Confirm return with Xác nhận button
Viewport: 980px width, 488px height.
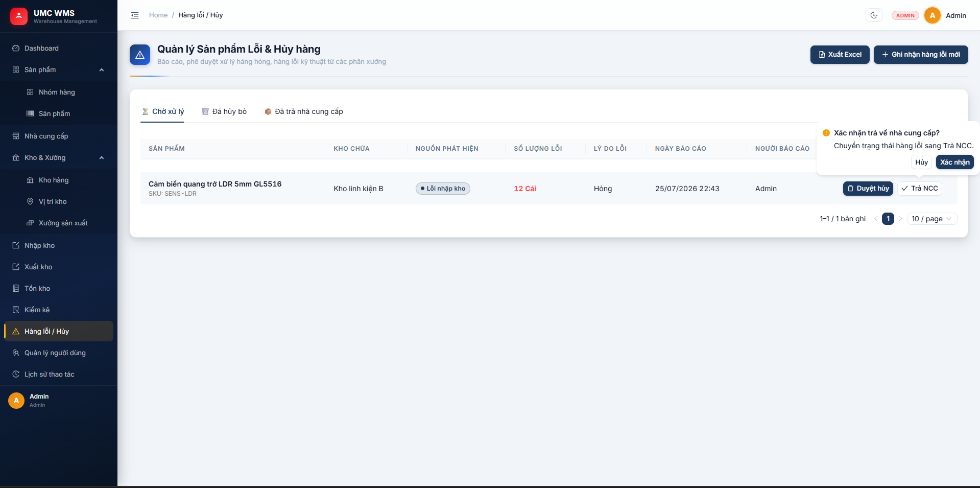click(954, 162)
